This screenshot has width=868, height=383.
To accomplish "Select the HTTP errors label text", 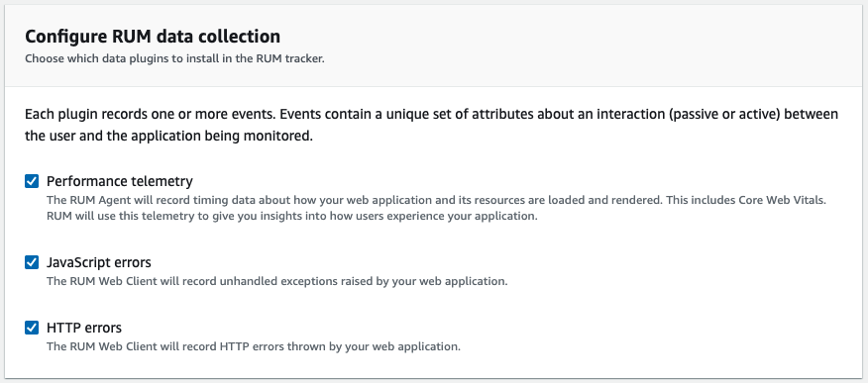I will (x=84, y=328).
